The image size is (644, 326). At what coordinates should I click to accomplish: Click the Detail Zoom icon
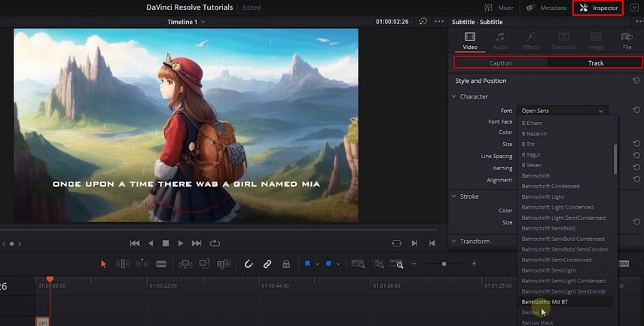[377, 264]
